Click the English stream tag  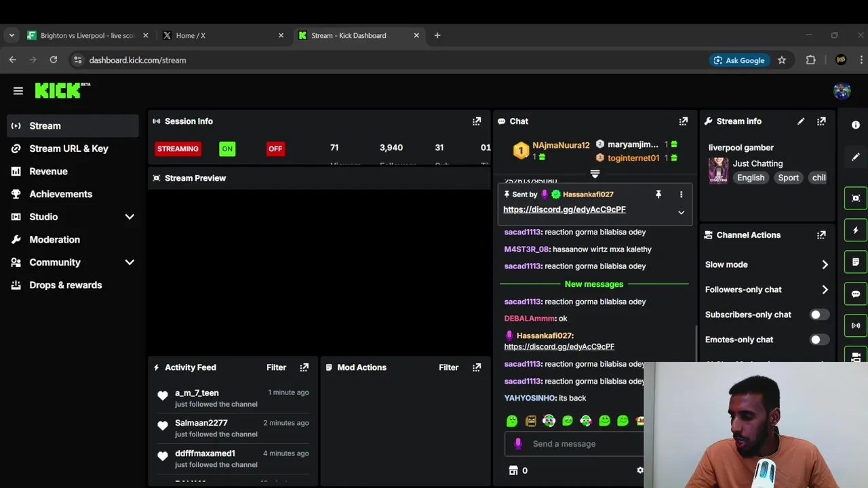pos(751,178)
